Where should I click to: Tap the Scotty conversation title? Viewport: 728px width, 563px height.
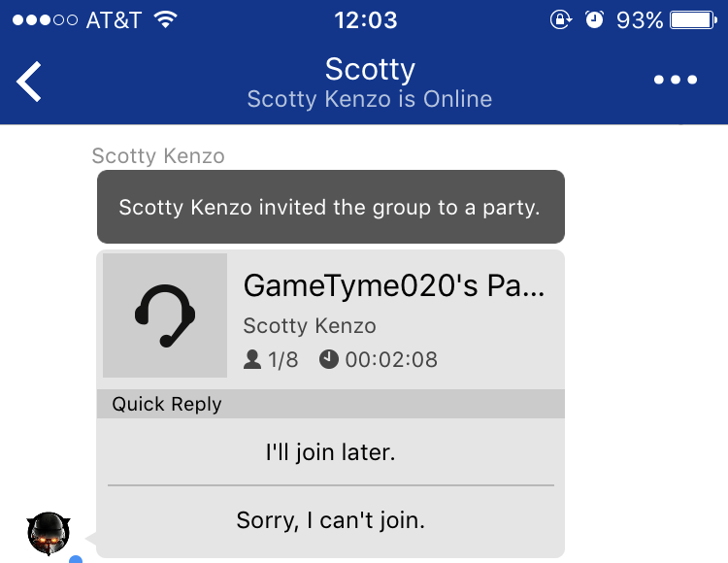pyautogui.click(x=370, y=69)
